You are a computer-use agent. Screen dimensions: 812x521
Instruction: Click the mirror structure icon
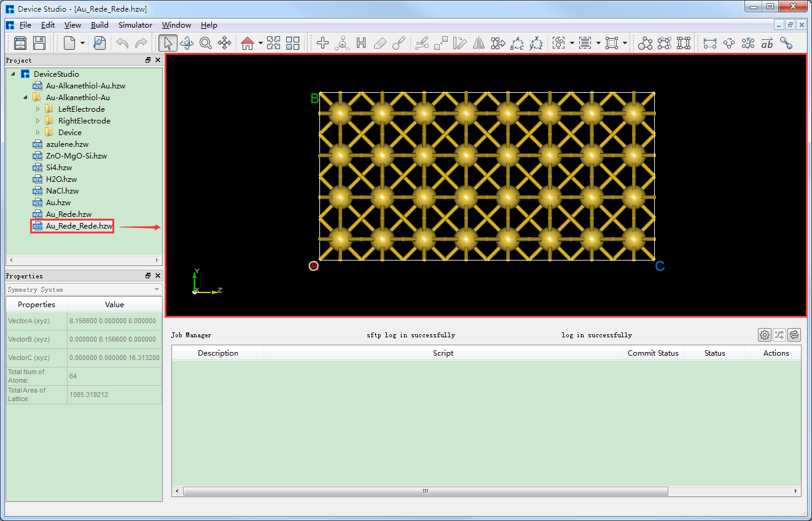click(479, 43)
